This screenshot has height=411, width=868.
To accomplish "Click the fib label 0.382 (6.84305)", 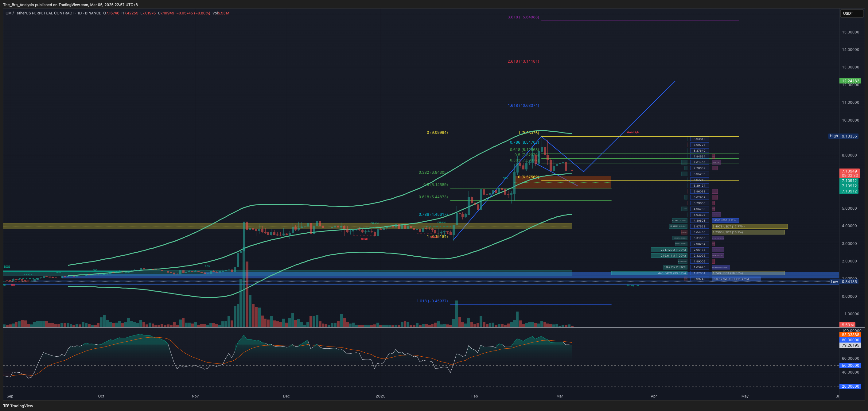I will 433,173.
